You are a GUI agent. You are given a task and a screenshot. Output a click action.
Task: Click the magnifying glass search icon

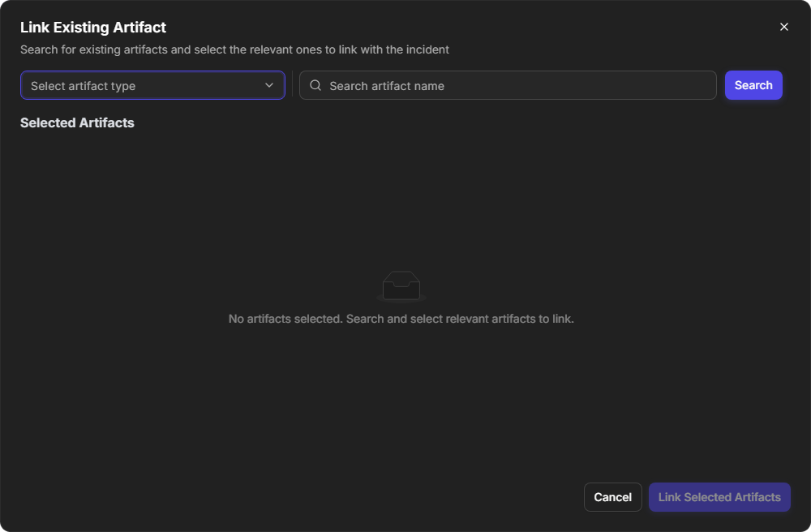tap(315, 85)
